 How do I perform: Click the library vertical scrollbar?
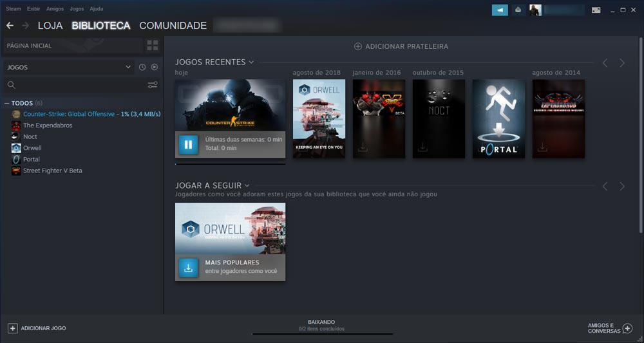coord(641,135)
